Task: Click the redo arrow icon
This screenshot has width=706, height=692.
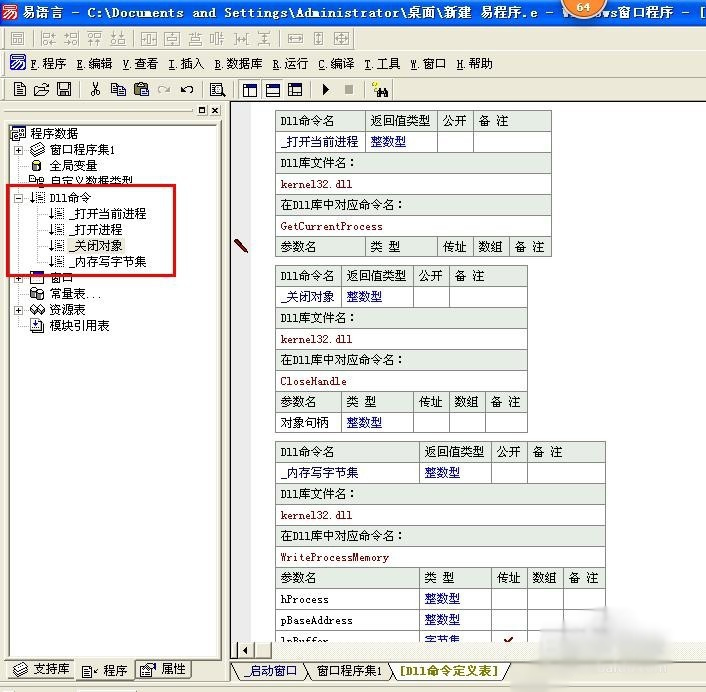Action: pyautogui.click(x=164, y=90)
